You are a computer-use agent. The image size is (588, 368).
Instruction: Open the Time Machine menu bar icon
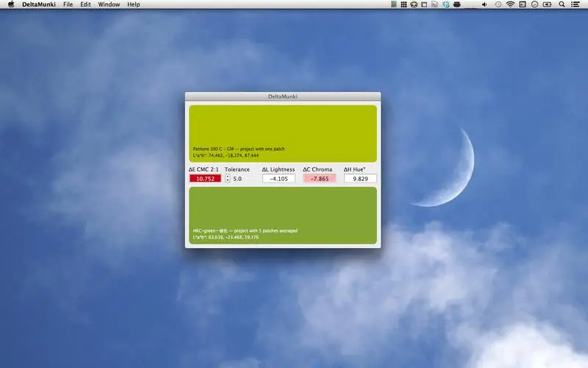(498, 4)
